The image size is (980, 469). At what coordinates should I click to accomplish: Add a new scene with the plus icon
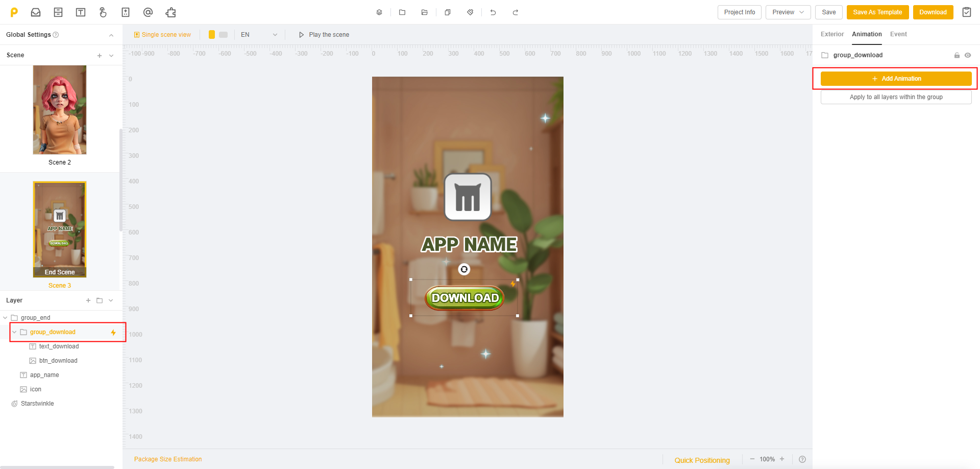tap(100, 56)
